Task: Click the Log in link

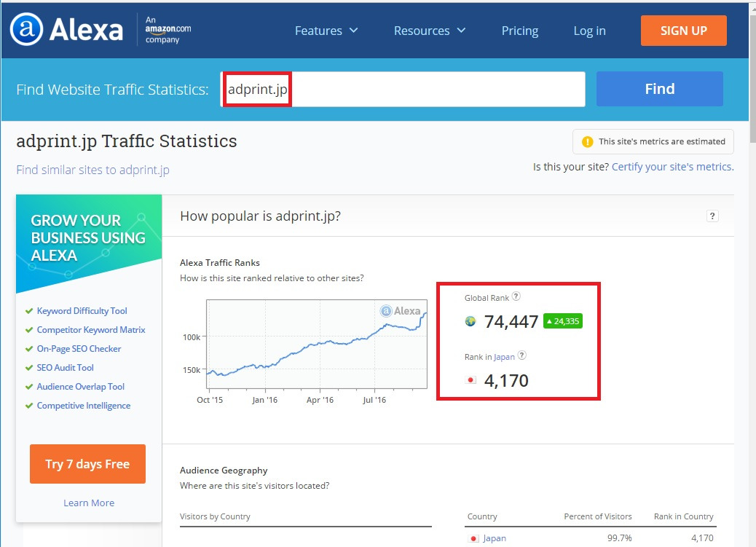Action: tap(589, 31)
